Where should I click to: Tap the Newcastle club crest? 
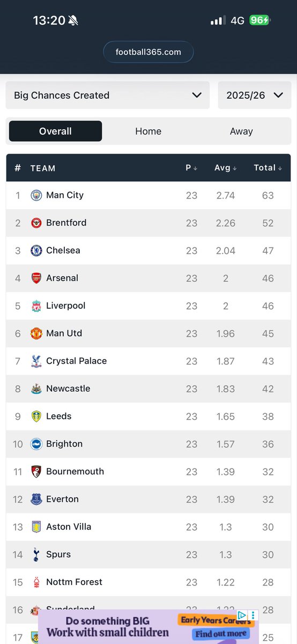tap(36, 389)
